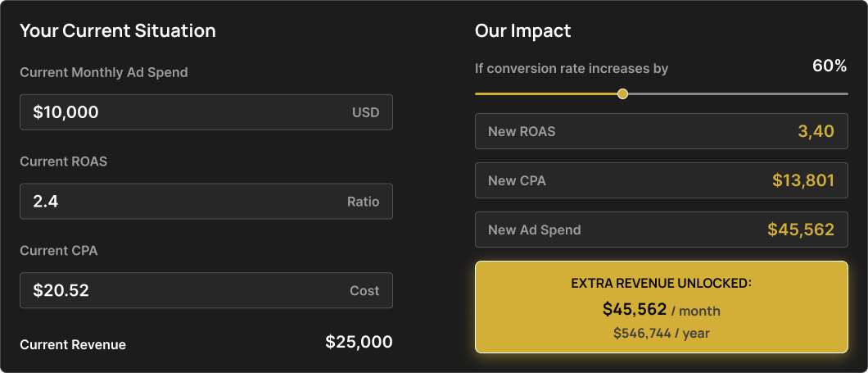Screen dimensions: 868x373
Task: Click the Cost suffix in CPA field
Action: coord(364,290)
